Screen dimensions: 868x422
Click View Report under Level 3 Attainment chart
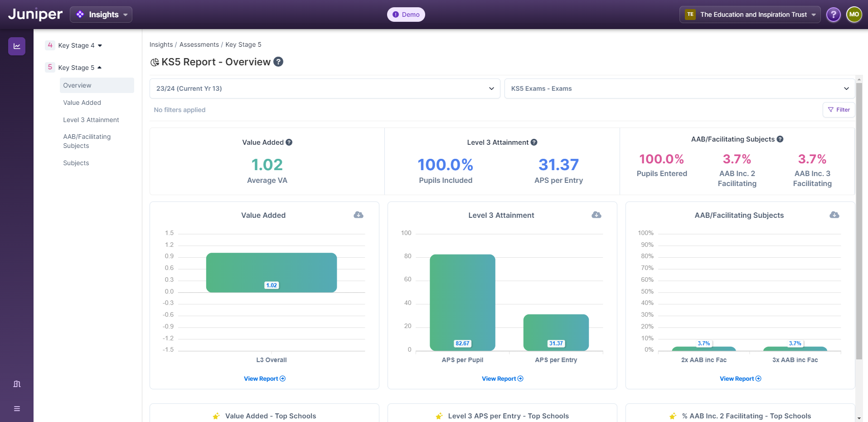[503, 379]
